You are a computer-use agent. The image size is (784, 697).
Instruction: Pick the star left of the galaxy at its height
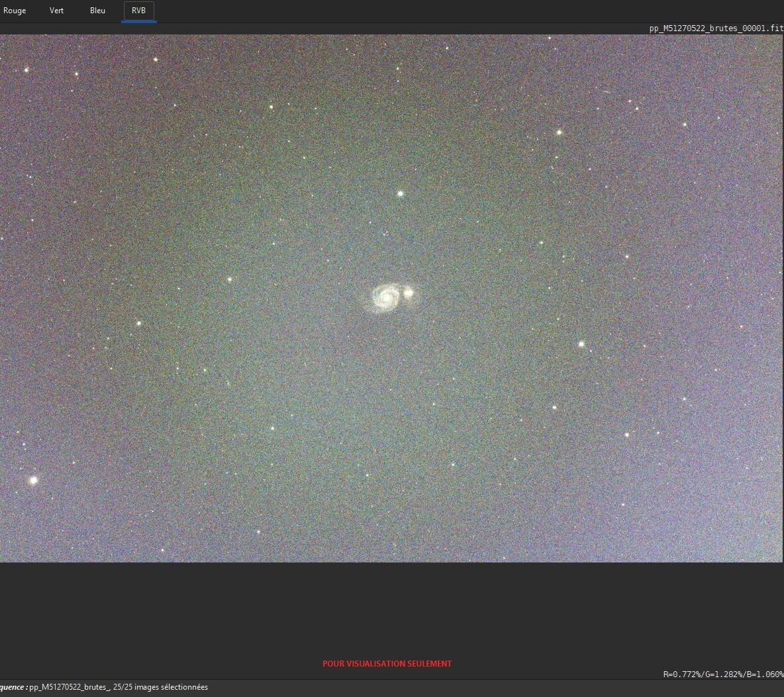click(x=230, y=279)
